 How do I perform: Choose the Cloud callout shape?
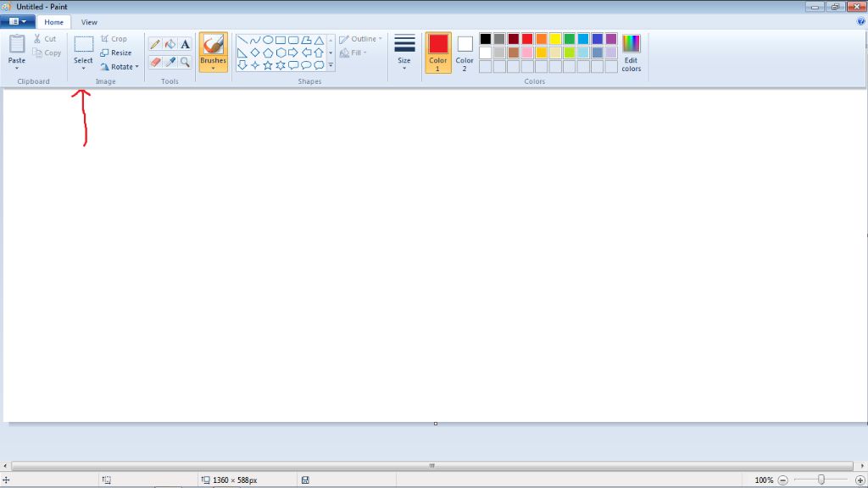[319, 65]
